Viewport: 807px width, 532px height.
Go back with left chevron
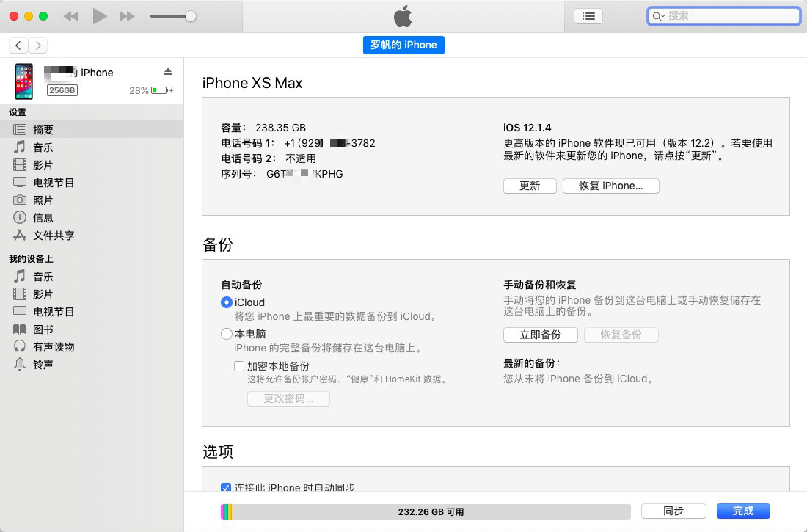pos(18,45)
